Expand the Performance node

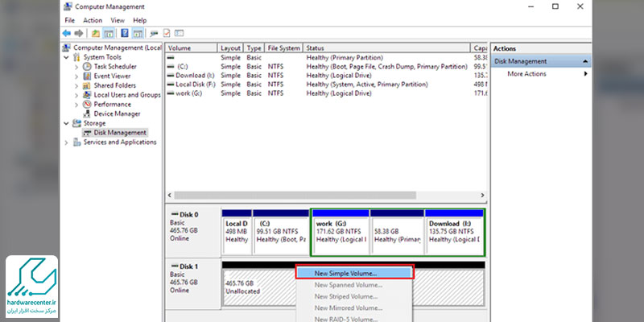pos(76,105)
